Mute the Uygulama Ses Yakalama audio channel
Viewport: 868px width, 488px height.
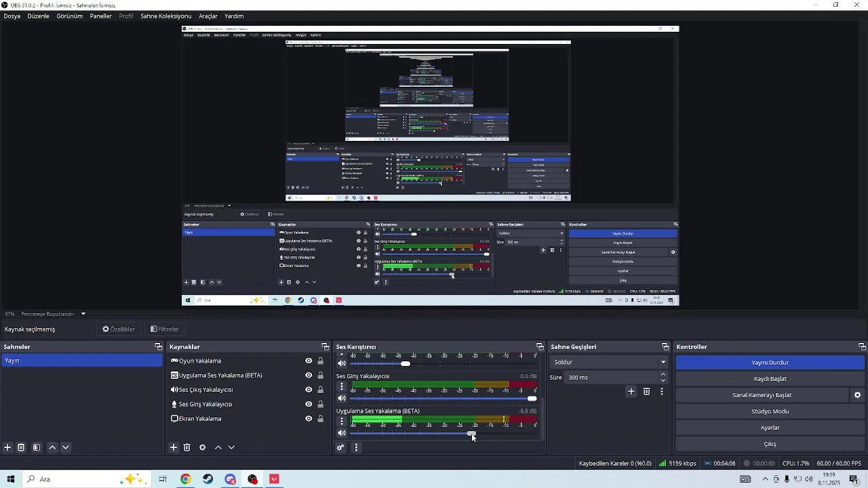[x=342, y=433]
